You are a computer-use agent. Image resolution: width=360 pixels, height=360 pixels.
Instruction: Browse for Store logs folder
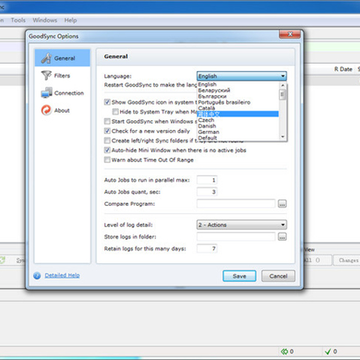(x=282, y=237)
